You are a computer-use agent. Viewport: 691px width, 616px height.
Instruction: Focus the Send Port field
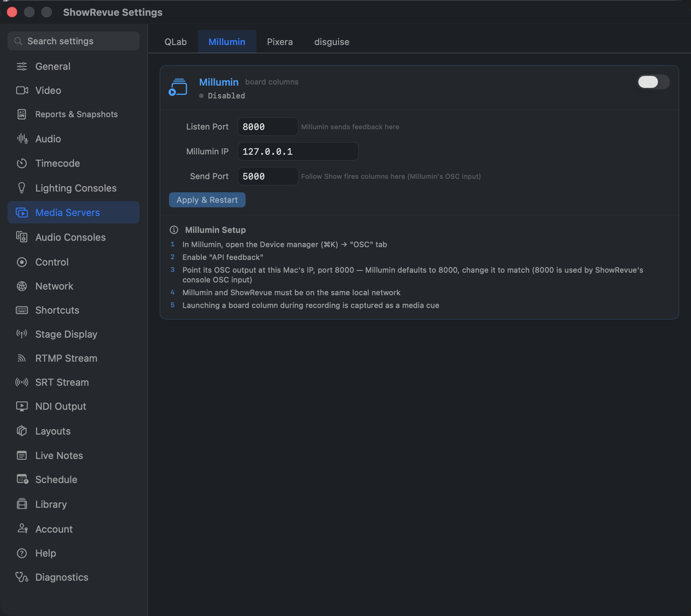click(268, 176)
